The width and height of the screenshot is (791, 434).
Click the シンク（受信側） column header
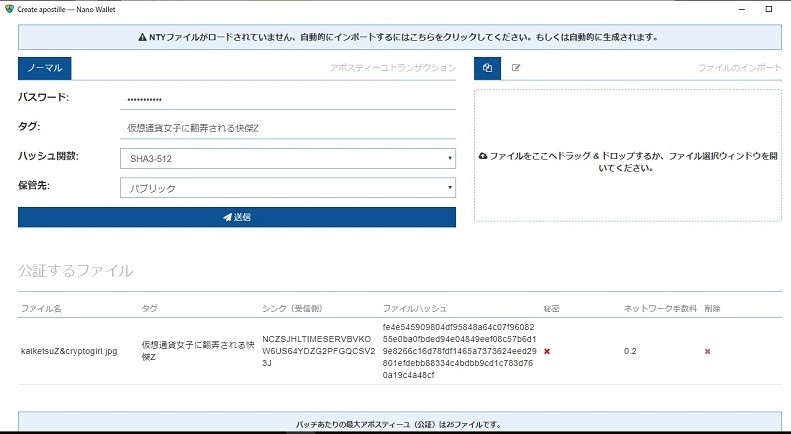(292, 308)
